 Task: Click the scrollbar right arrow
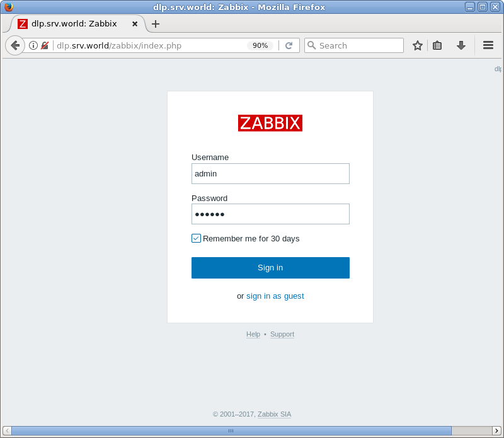tap(496, 430)
